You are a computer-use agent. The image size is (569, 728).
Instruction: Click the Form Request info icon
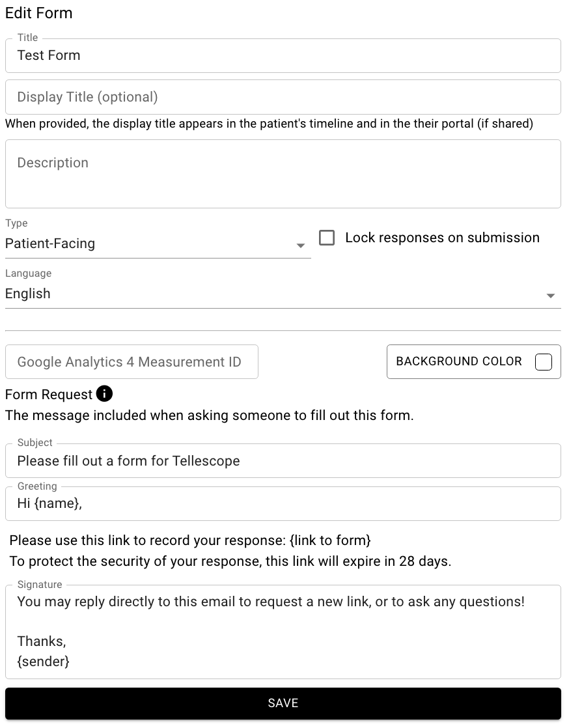(104, 393)
